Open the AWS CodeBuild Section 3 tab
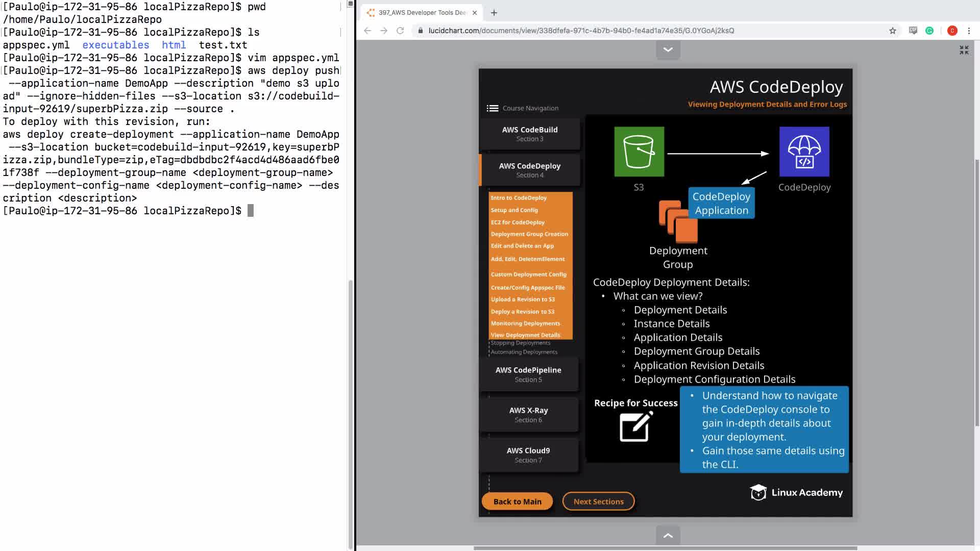Image resolution: width=980 pixels, height=551 pixels. coord(529,134)
